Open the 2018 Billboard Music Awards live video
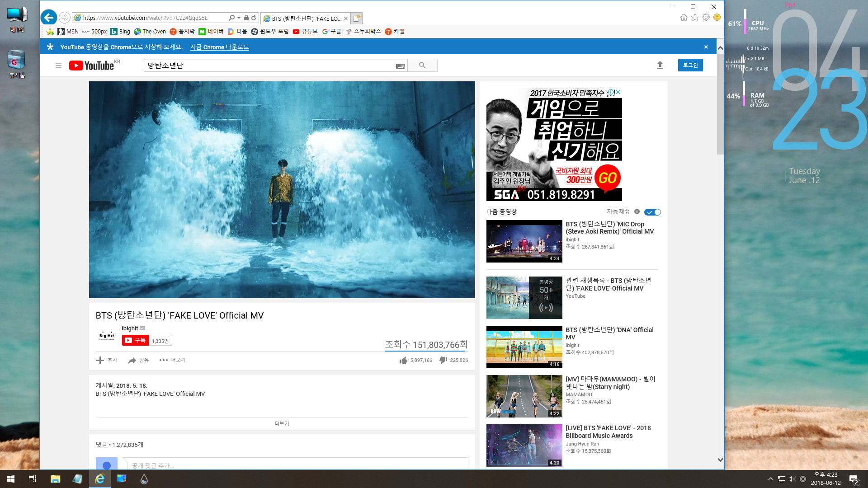 524,446
